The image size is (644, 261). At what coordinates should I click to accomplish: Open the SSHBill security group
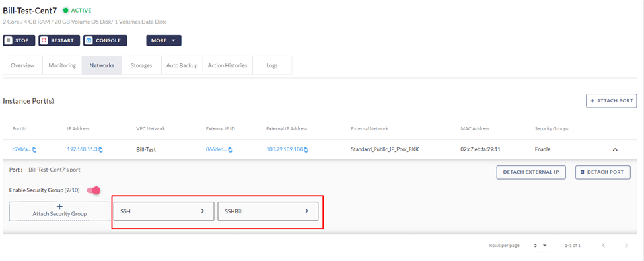point(268,211)
